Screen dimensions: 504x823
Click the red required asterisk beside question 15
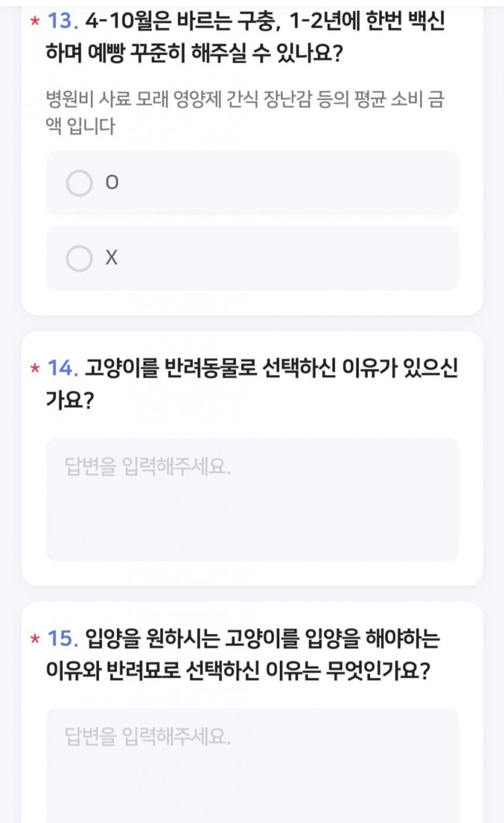35,640
